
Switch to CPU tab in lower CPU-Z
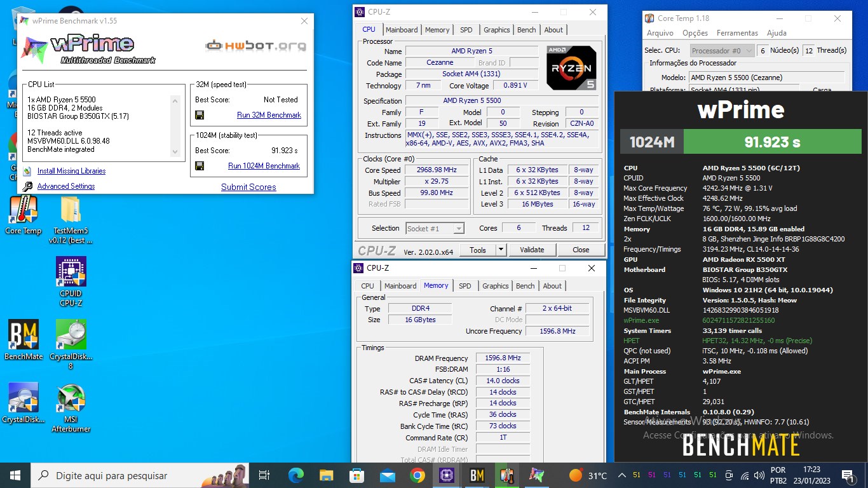(x=368, y=286)
